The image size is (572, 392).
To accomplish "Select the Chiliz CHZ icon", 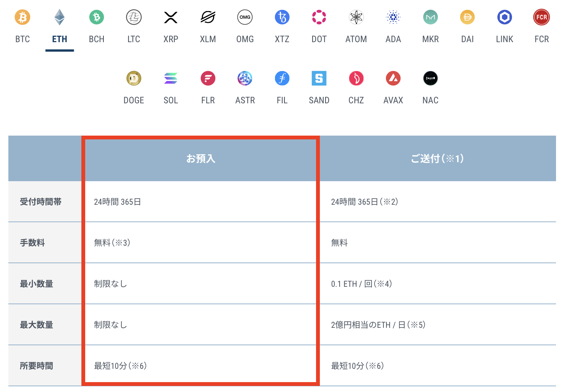I will pos(356,79).
